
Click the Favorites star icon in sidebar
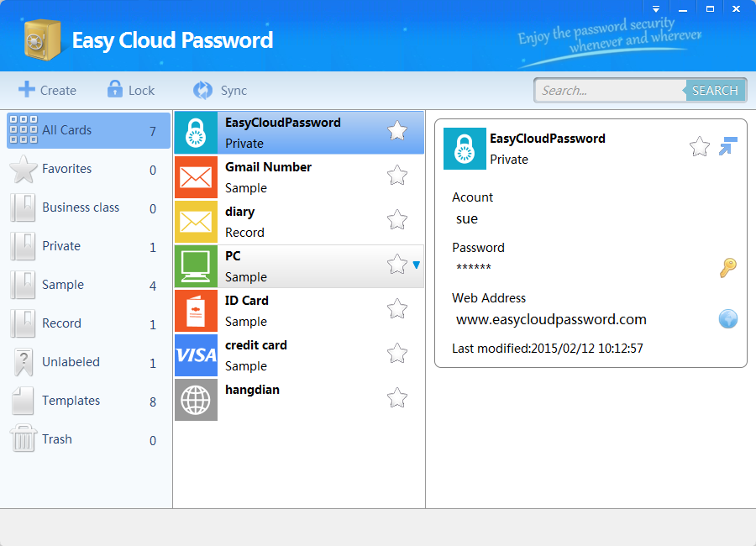[24, 170]
